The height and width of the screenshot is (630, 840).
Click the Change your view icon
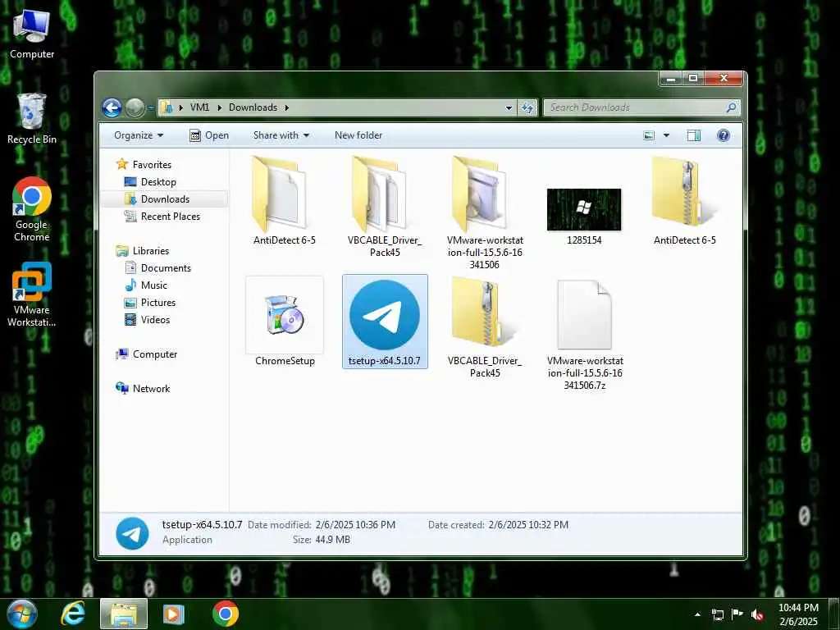pos(649,135)
